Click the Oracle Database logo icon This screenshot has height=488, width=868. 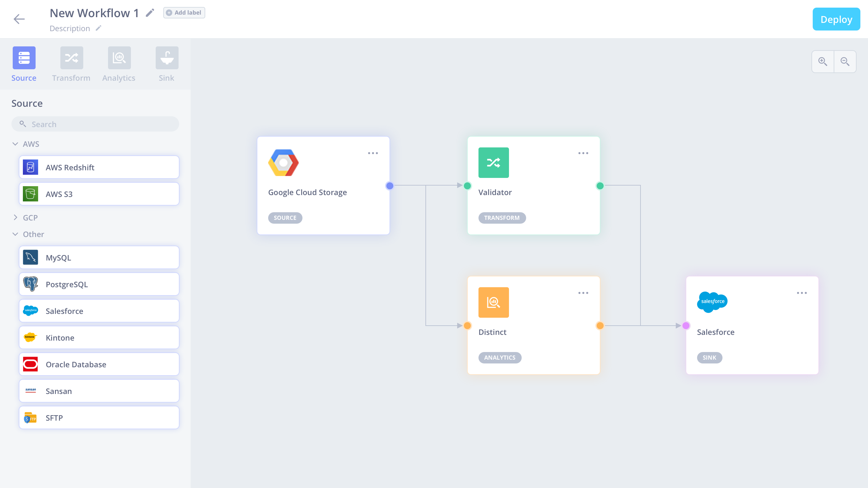click(30, 364)
